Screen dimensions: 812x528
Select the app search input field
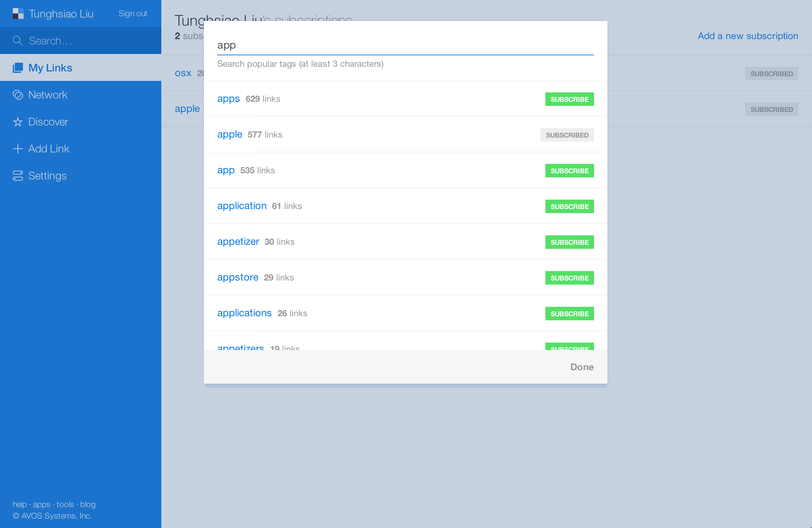(x=405, y=46)
